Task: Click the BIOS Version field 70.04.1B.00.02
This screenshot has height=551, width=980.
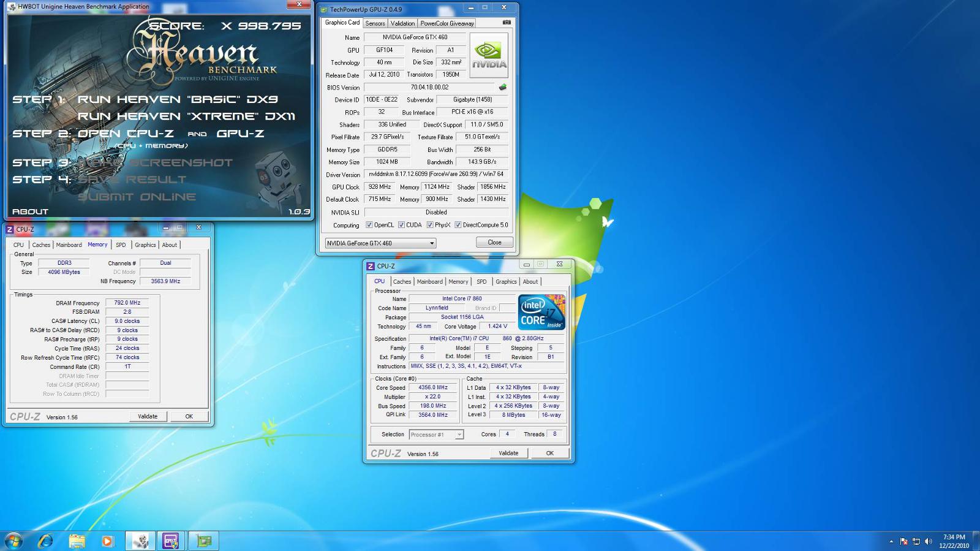Action: point(429,87)
